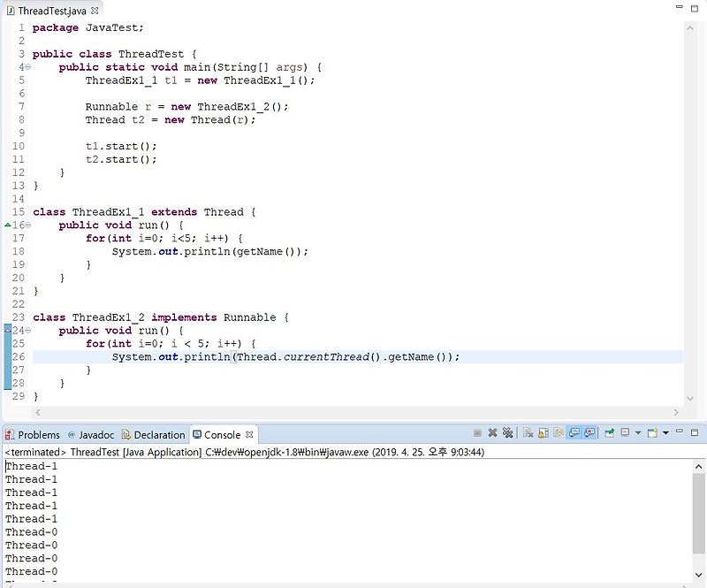Viewport: 707px width, 588px height.
Task: Click Console scrollbar up arrow
Action: tap(698, 467)
